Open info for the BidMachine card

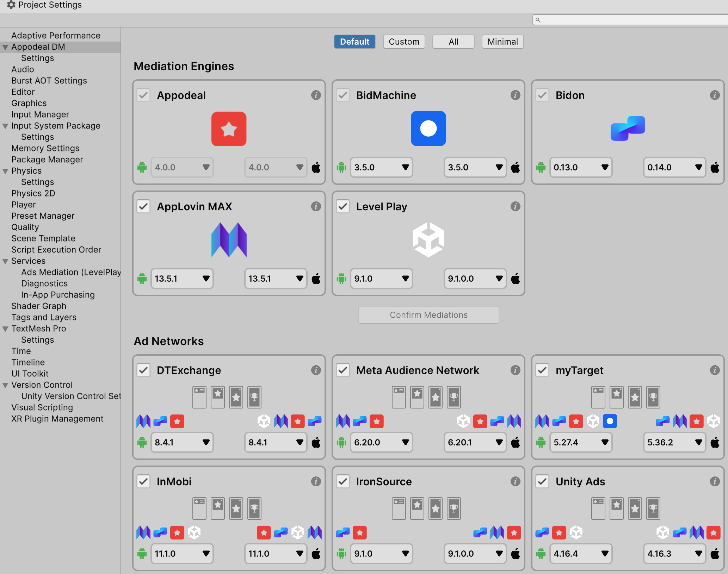pos(515,95)
